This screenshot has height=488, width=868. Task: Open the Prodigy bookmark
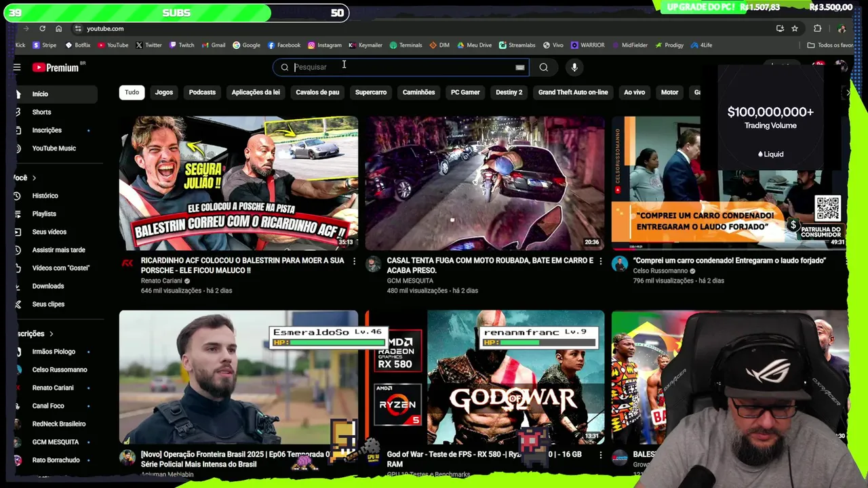point(669,45)
